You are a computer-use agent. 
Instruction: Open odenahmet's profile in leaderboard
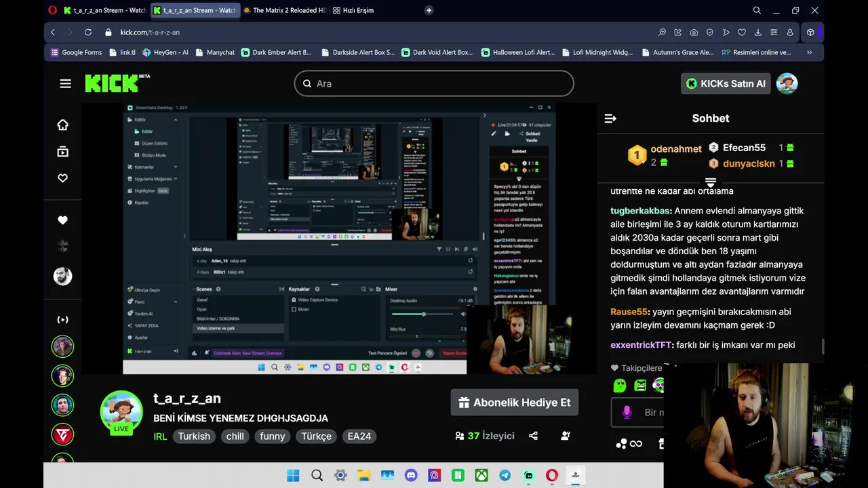(676, 149)
